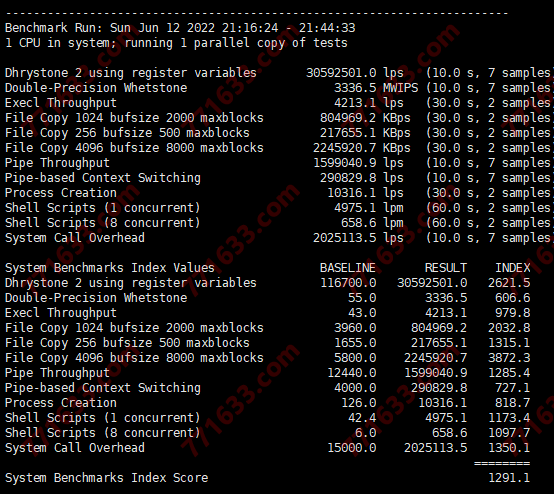Click the File Copy 256 baseline '1655.0'

tap(355, 343)
